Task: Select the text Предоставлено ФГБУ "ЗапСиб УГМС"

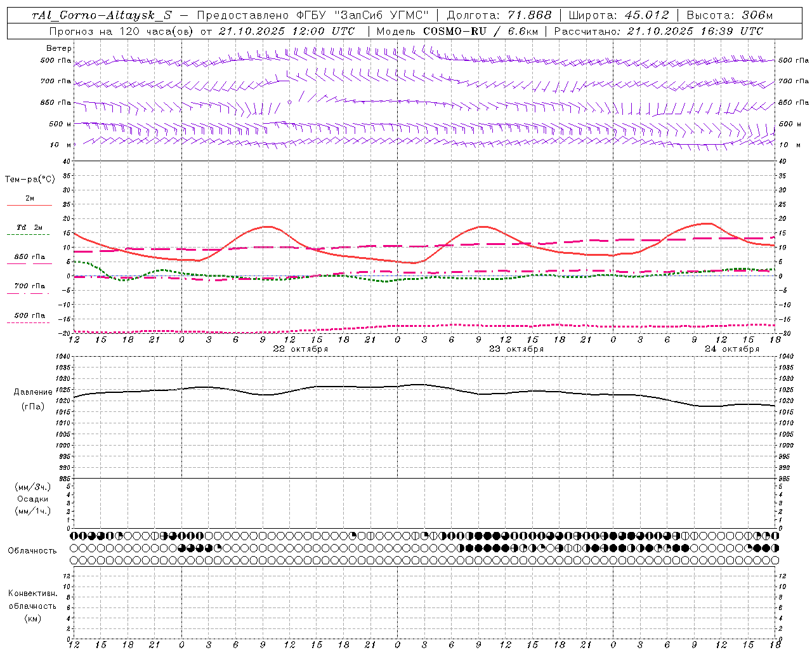Action: click(x=313, y=15)
